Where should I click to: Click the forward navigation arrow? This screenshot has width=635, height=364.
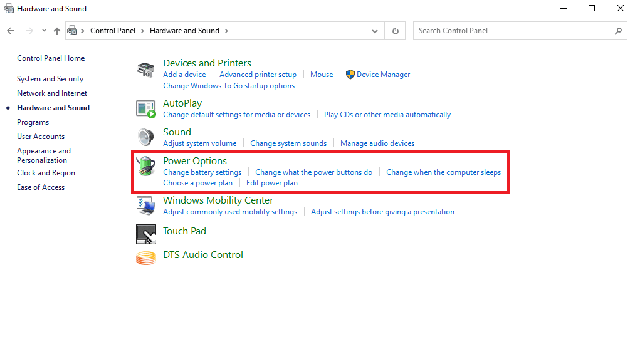[29, 31]
